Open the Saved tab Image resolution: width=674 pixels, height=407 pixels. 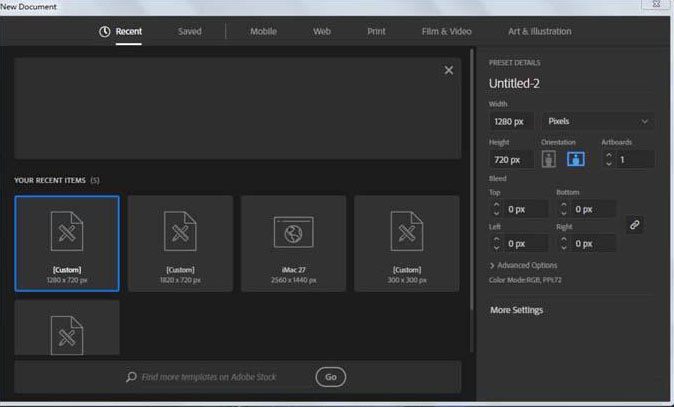click(x=190, y=31)
